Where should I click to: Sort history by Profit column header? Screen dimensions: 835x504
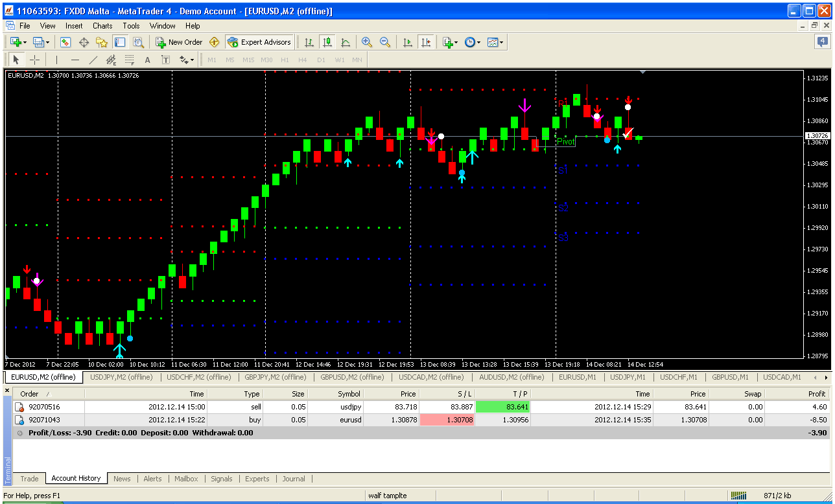click(797, 394)
